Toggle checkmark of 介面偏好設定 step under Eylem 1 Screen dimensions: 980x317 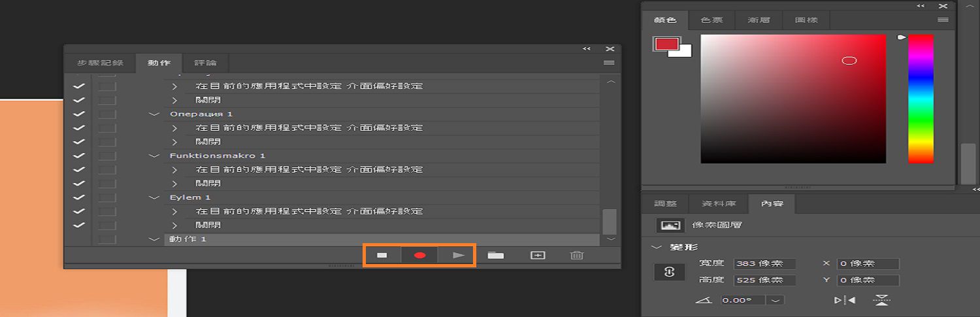(x=79, y=211)
